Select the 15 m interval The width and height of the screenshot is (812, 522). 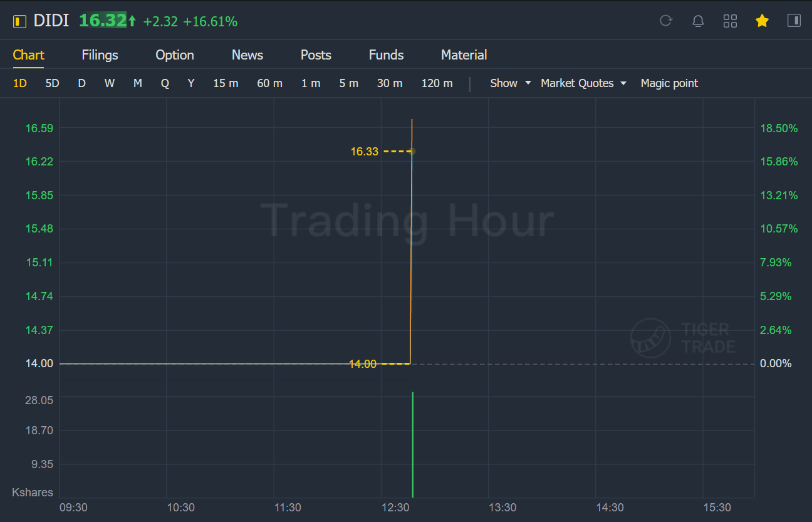(x=226, y=83)
